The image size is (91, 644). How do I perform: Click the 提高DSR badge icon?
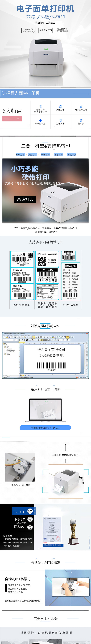tap(30, 527)
